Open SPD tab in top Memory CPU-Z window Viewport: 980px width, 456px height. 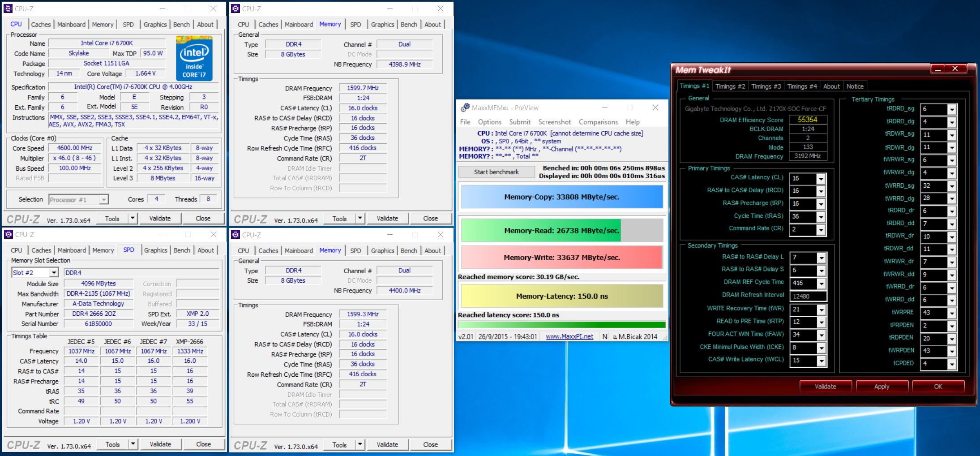point(355,25)
